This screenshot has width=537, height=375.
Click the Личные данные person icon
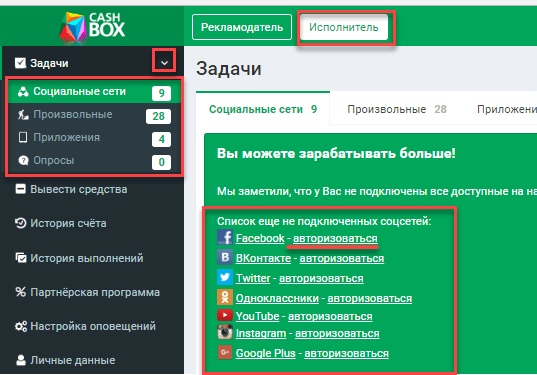click(x=21, y=360)
